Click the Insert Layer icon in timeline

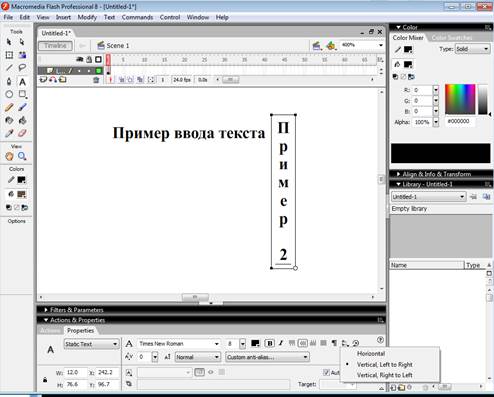point(43,80)
